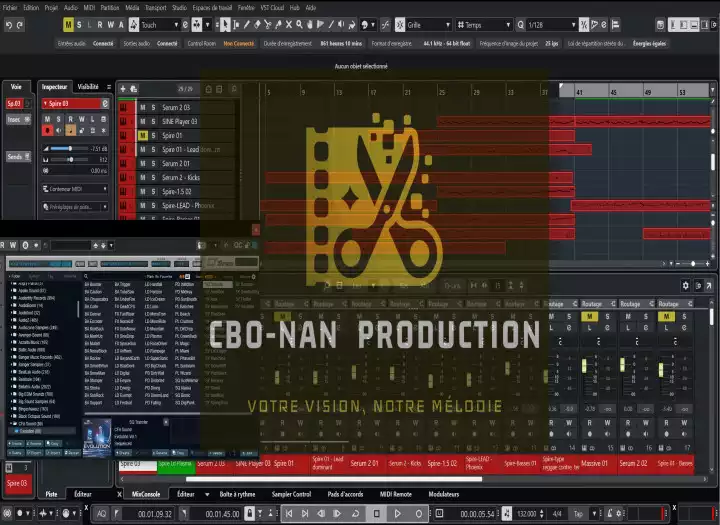Select the Draw pencil tool
The image size is (720, 525).
[x=247, y=25]
